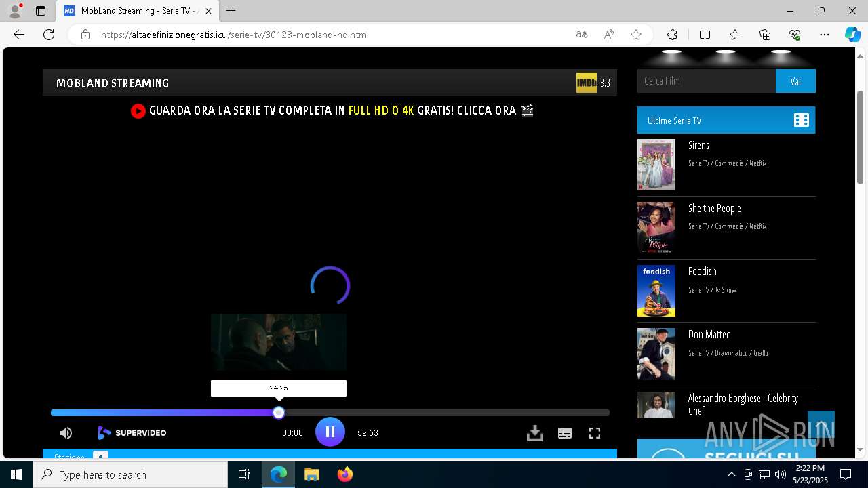868x488 pixels.
Task: Click the SuperVideo logo in the player
Action: [x=132, y=432]
